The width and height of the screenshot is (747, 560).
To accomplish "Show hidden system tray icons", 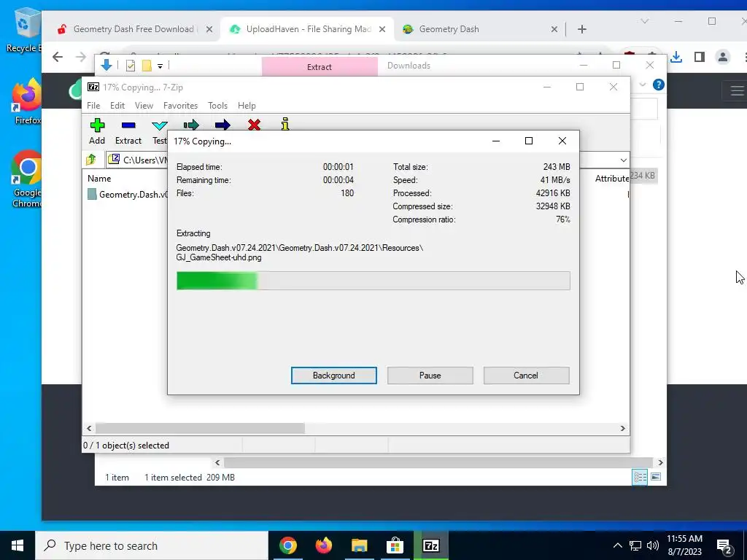I will pos(617,545).
